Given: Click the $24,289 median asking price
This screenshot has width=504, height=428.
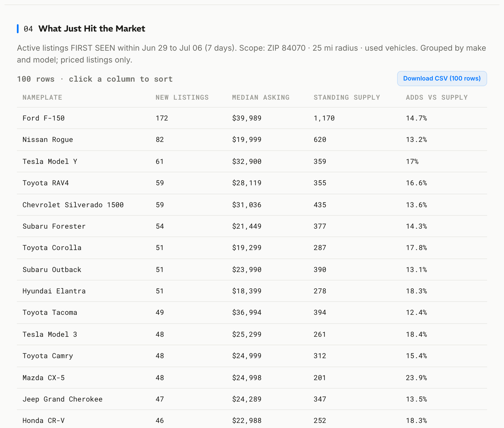Looking at the screenshot, I should tap(247, 399).
